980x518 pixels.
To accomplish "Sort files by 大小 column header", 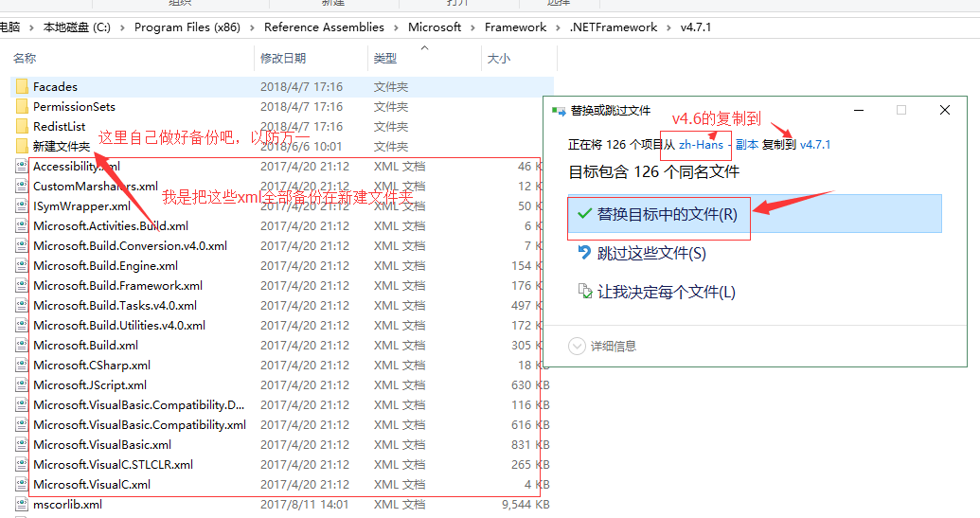I will [499, 58].
